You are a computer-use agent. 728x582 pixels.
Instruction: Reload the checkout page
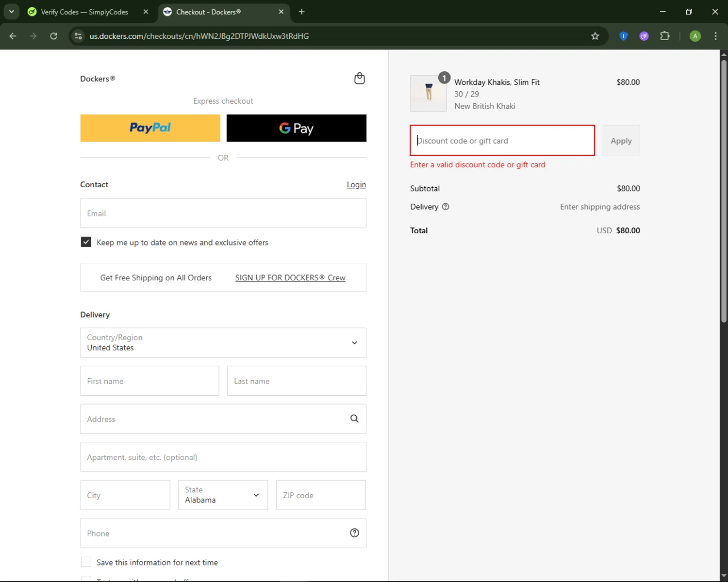54,36
